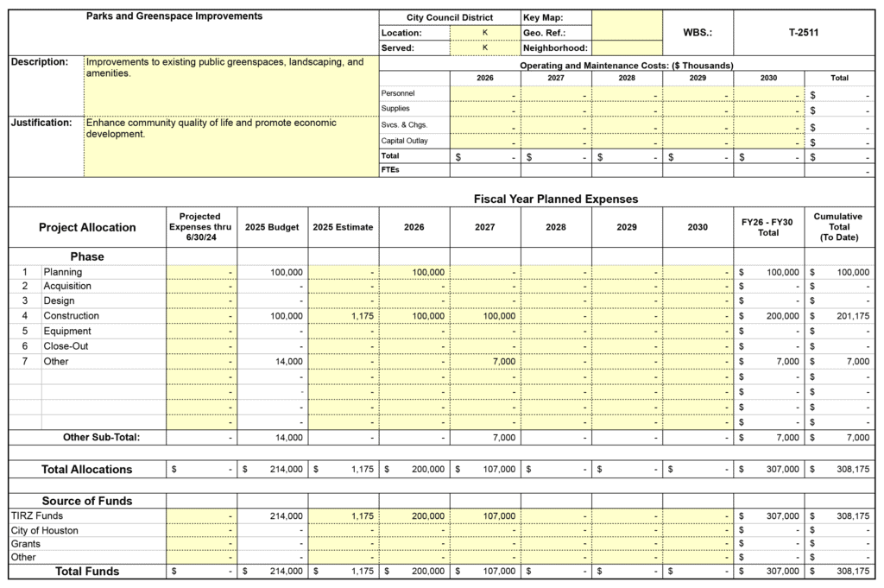Select the Location district value cell

click(x=484, y=33)
